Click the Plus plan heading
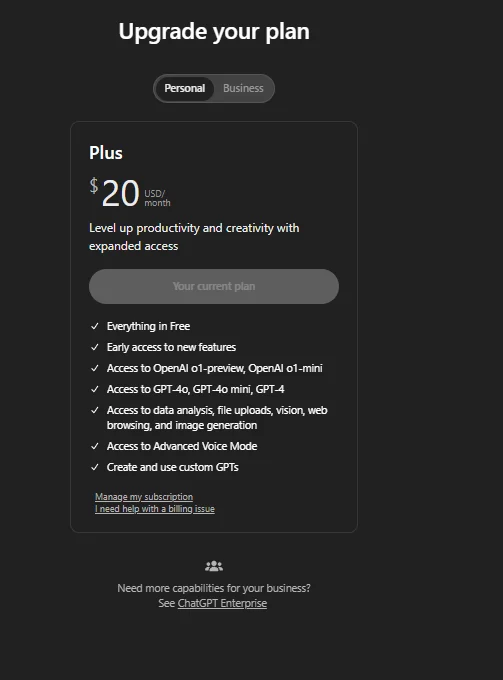 [x=106, y=153]
